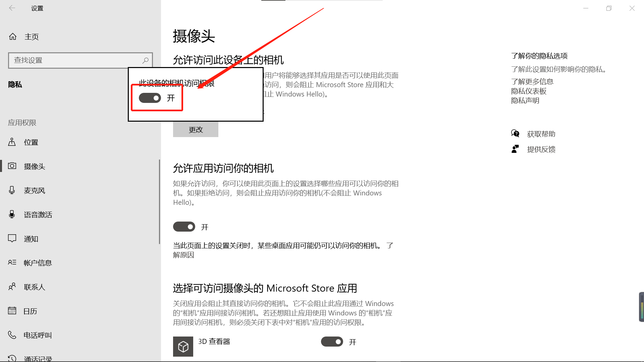The image size is (644, 362).
Task: Open the Privacy statement link
Action: tap(525, 101)
